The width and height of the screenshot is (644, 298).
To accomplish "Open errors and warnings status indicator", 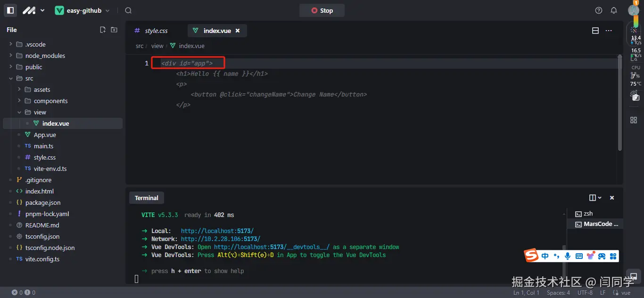I will point(24,292).
